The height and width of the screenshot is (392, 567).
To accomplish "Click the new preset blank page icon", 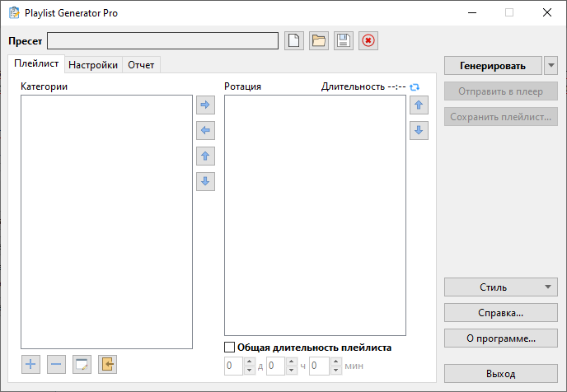I will click(293, 40).
